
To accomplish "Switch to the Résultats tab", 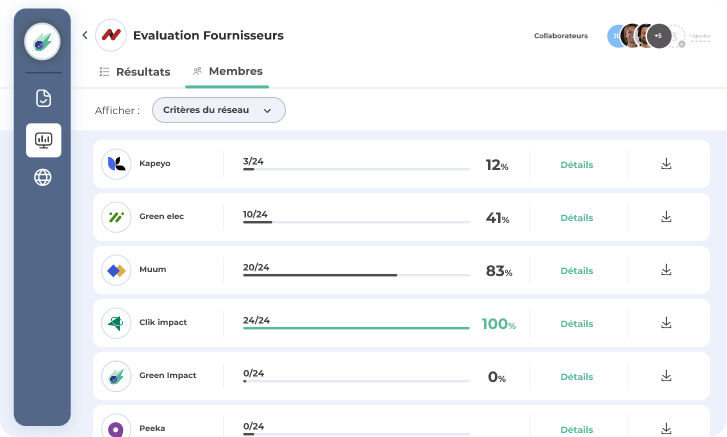I will (135, 72).
